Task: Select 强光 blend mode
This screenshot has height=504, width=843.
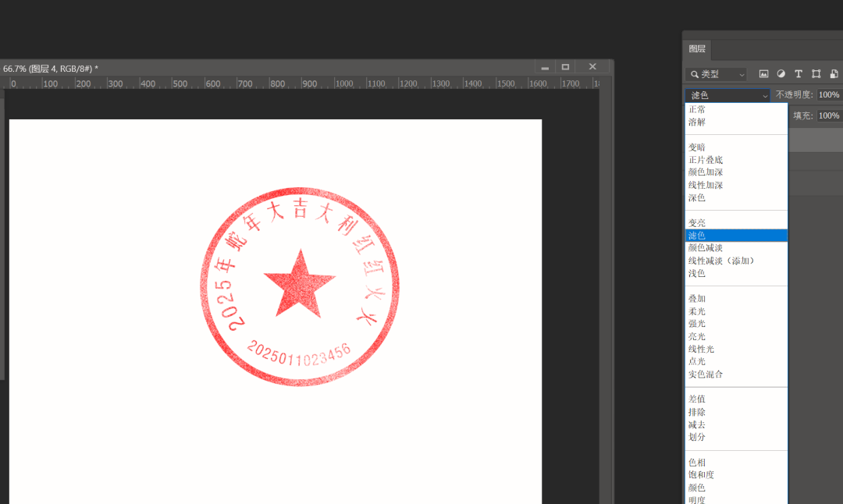Action: click(x=736, y=324)
